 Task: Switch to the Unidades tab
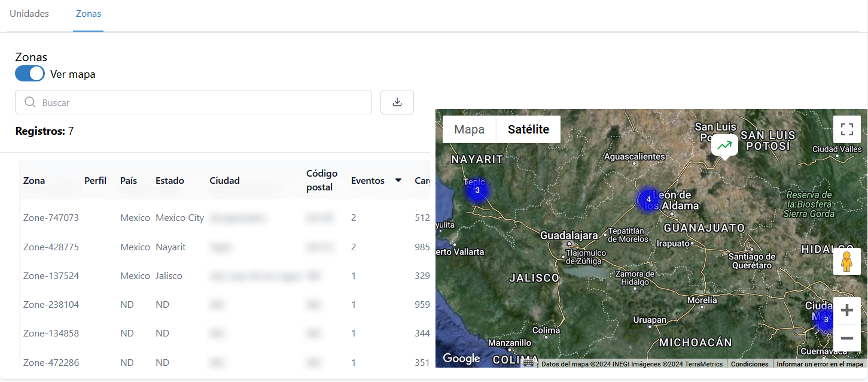(x=29, y=14)
